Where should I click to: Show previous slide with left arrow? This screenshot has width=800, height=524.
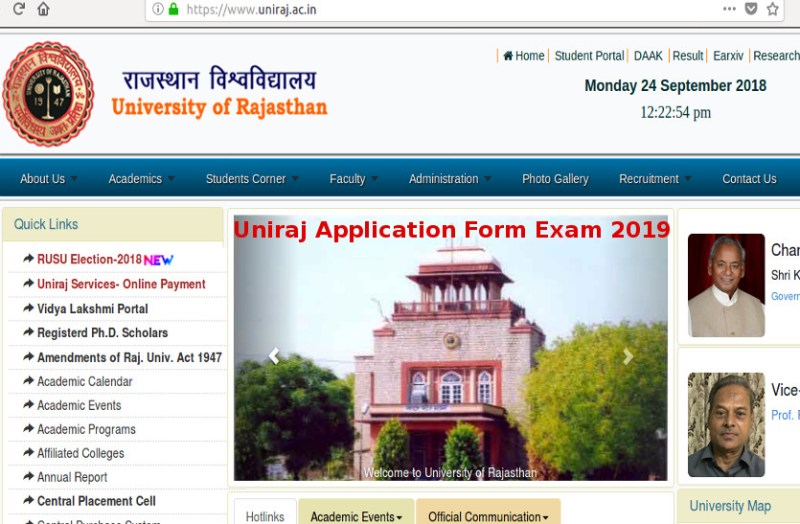pos(274,356)
